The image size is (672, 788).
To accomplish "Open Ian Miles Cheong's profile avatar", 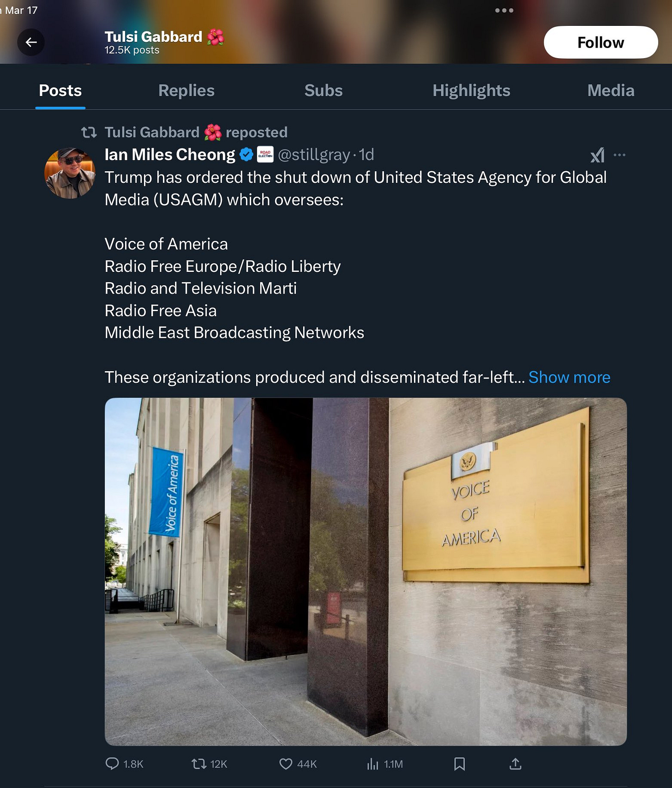I will point(70,173).
